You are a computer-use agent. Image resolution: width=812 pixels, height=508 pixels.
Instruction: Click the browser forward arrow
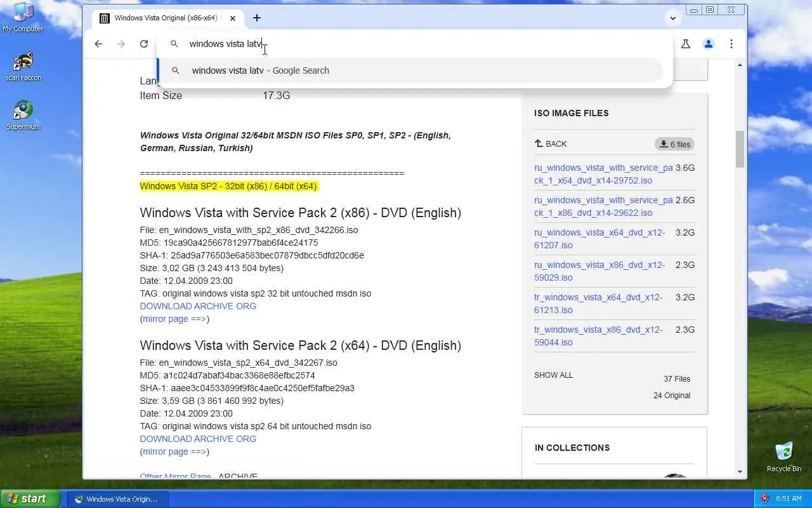(x=121, y=44)
